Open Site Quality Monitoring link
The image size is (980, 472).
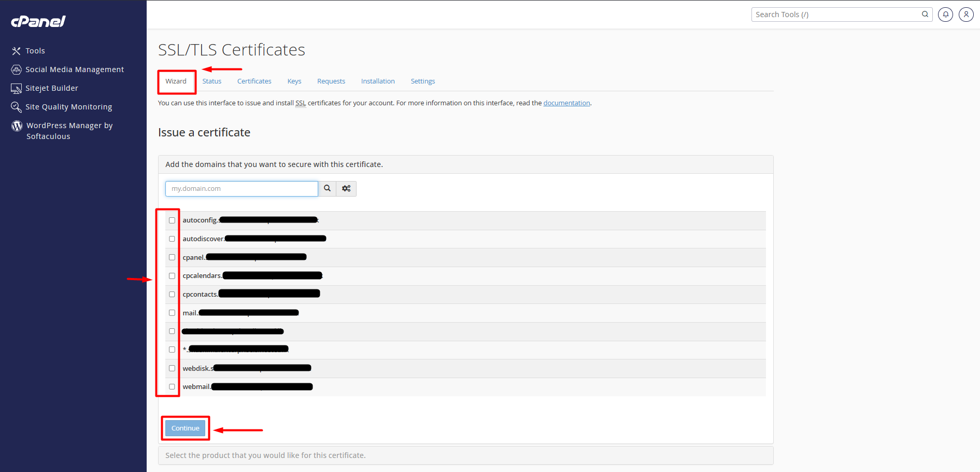(69, 107)
